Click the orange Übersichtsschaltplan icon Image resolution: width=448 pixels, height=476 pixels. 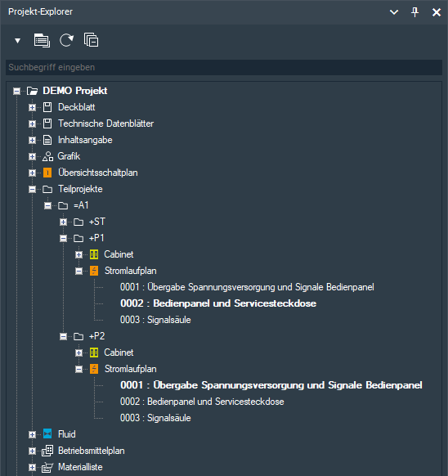pyautogui.click(x=47, y=173)
